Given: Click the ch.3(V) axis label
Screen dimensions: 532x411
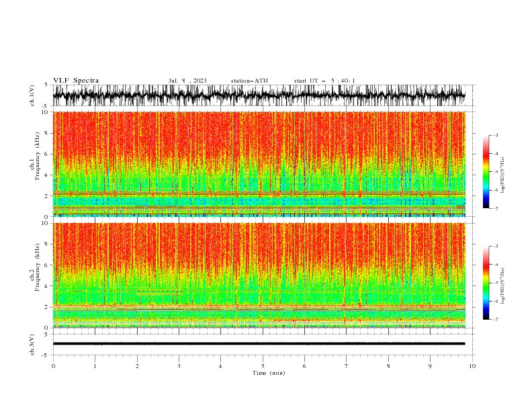Looking at the screenshot, I should pyautogui.click(x=32, y=345).
